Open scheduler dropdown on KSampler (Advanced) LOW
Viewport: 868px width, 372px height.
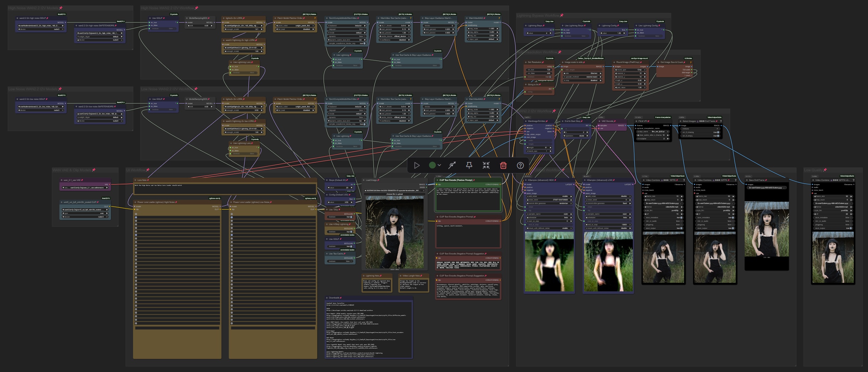coord(608,217)
